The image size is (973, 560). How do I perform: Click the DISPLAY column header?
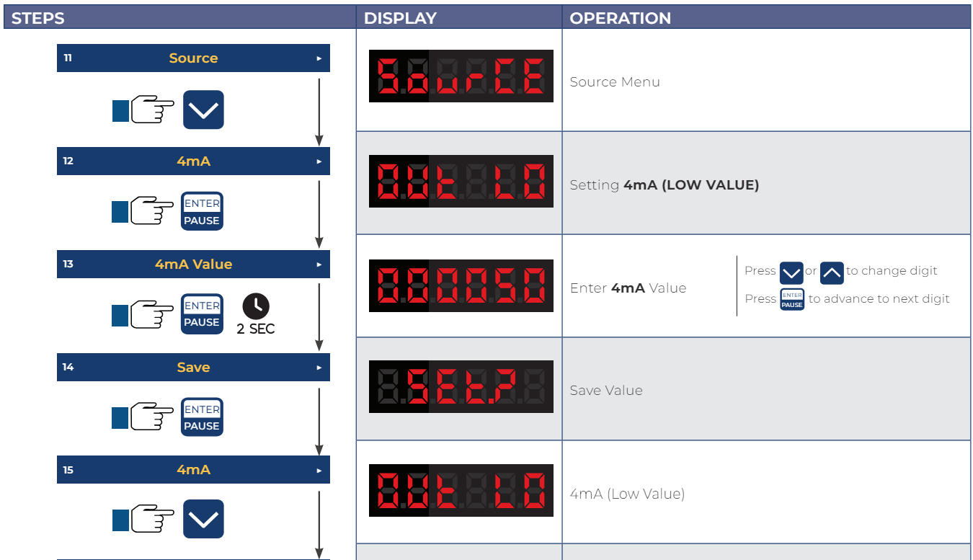459,17
